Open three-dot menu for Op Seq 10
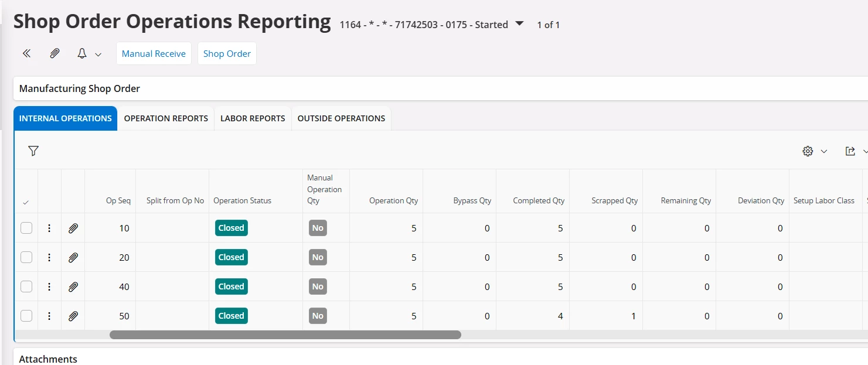 coord(49,228)
